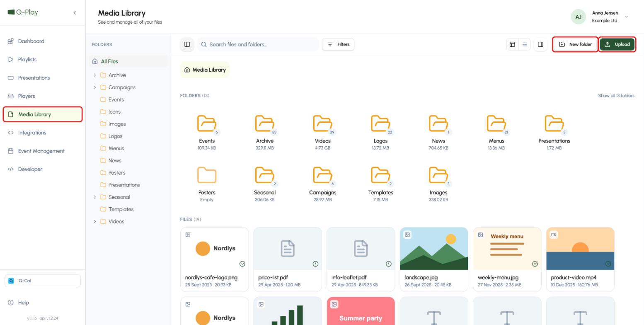This screenshot has width=644, height=325.
Task: Select the landscape.jpg thumbnail
Action: tap(434, 249)
